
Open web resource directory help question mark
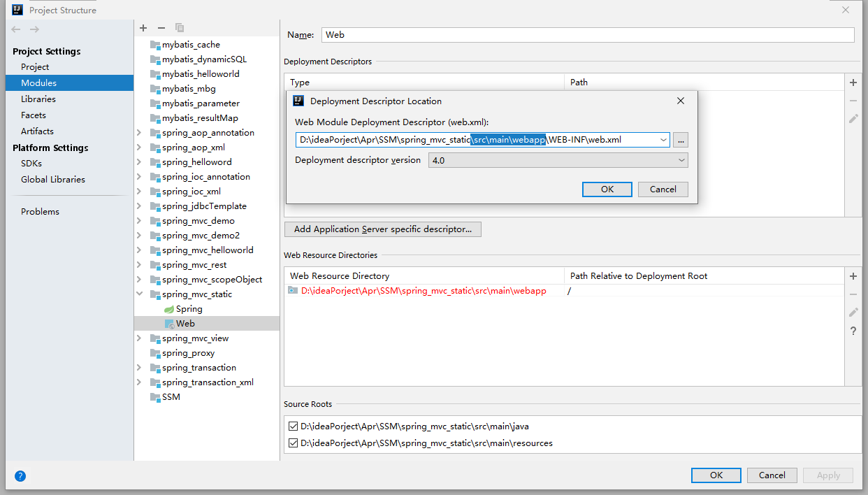[x=853, y=331]
